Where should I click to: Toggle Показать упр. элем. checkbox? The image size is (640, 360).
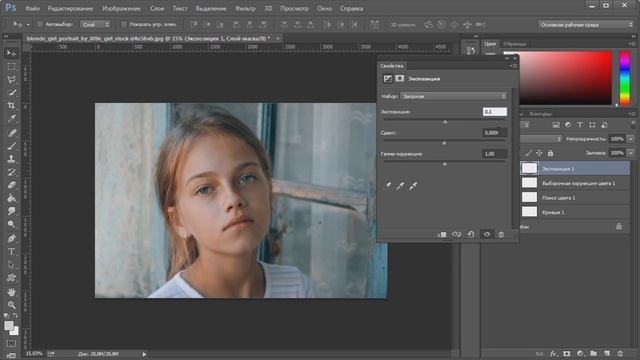(124, 24)
